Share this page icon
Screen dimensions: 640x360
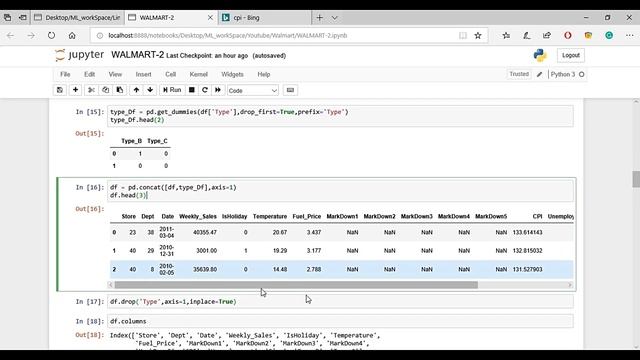[x=547, y=36]
